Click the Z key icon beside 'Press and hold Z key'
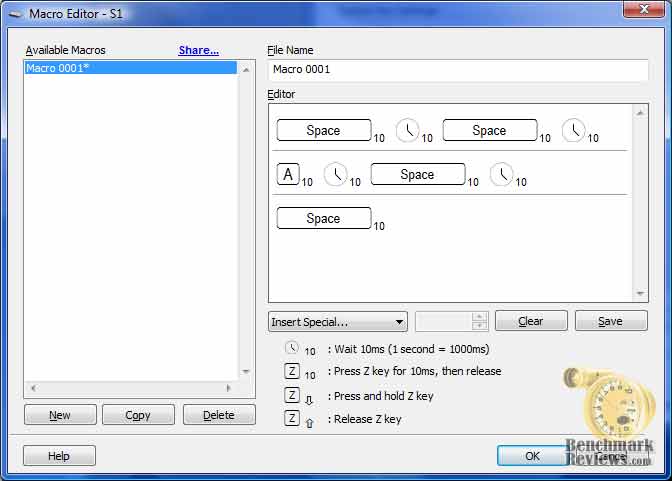Screen dimensions: 672x481 click(292, 395)
